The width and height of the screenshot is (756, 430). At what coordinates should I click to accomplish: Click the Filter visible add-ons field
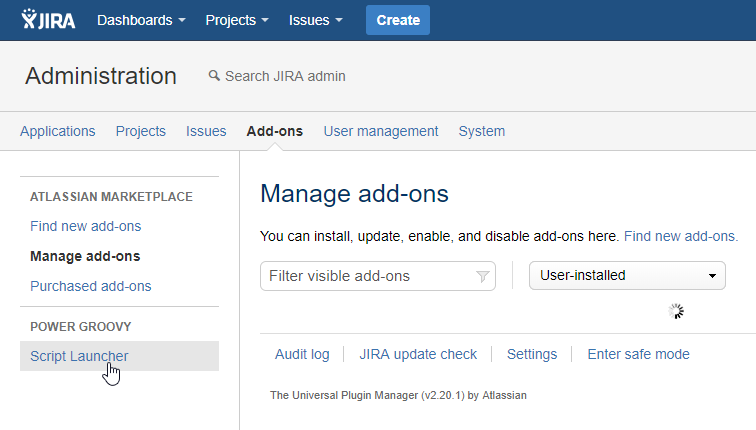(x=365, y=276)
